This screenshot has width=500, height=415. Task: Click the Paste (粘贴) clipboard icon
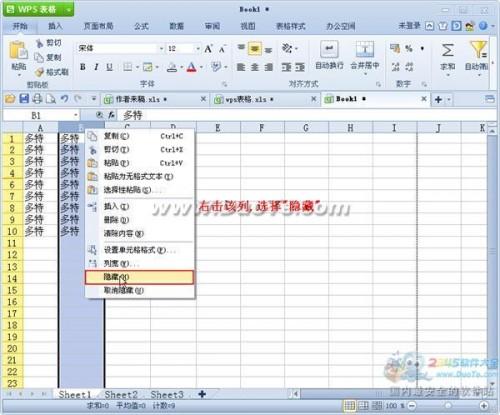pos(18,51)
